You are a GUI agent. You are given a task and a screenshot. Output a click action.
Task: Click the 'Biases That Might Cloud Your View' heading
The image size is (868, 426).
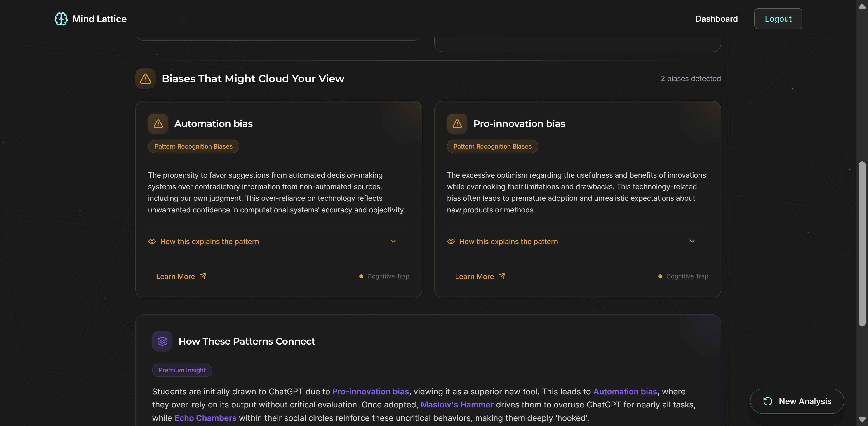[x=253, y=78]
